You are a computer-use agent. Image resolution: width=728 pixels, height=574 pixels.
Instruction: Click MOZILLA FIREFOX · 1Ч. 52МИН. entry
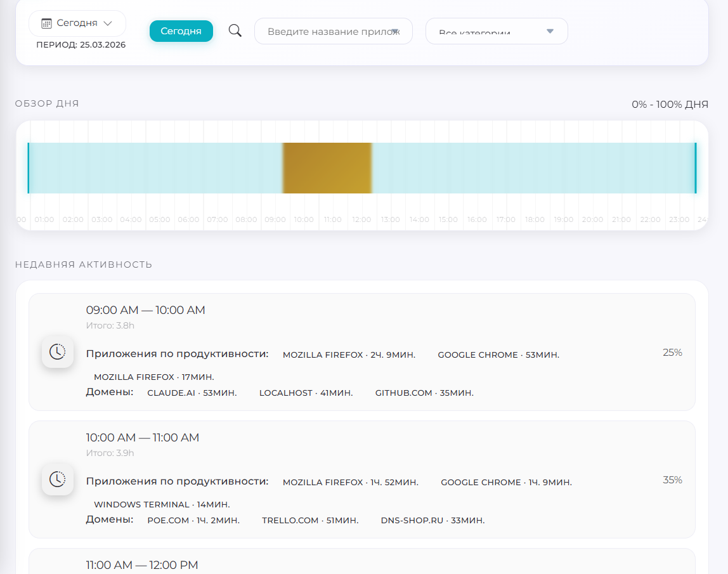[351, 483]
